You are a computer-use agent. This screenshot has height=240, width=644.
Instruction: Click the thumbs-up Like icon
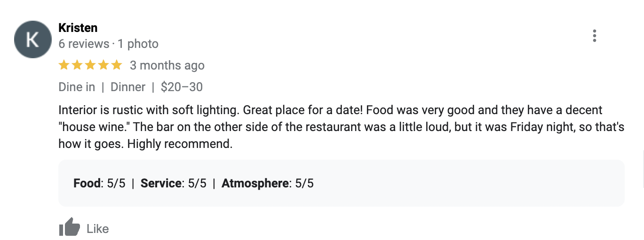pyautogui.click(x=70, y=228)
